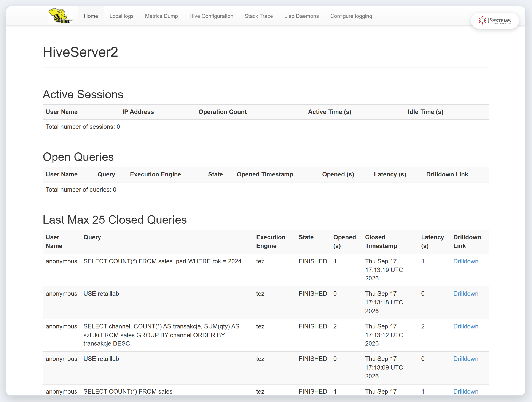Viewport: 532px width, 402px height.
Task: Click the Latency (s) header in Closed Queries
Action: (432, 242)
